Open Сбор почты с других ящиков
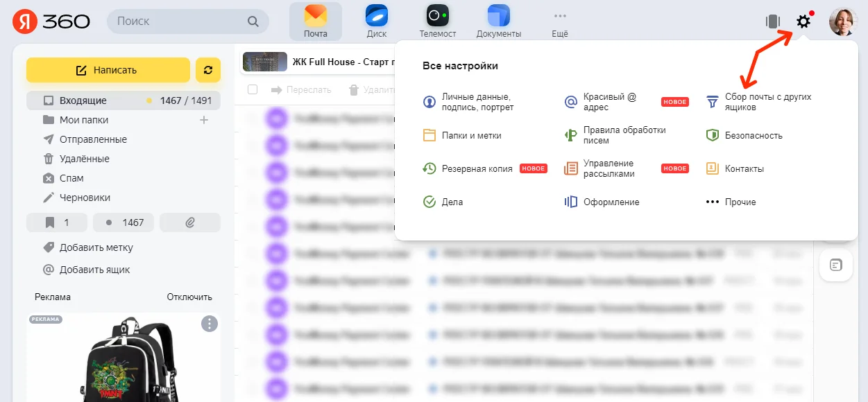This screenshot has width=868, height=402. click(x=759, y=102)
